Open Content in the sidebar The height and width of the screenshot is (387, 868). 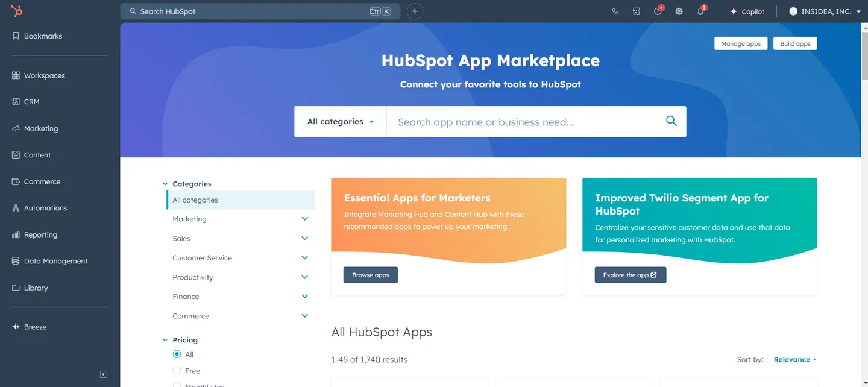pyautogui.click(x=31, y=155)
